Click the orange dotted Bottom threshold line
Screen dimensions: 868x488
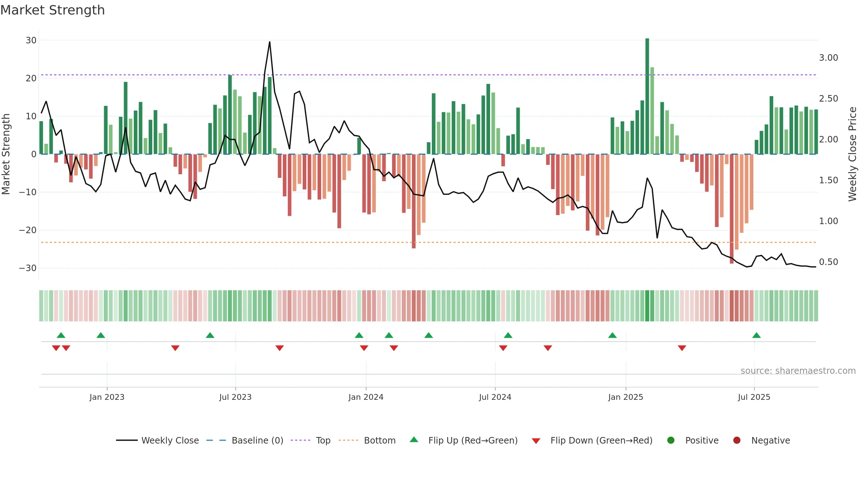click(429, 242)
